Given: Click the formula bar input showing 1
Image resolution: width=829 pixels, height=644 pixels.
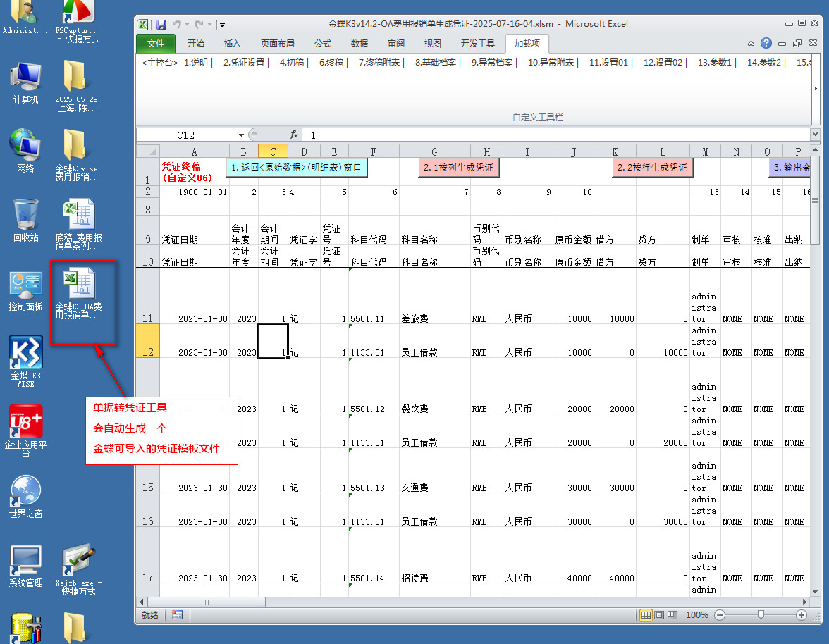Looking at the screenshot, I should click(558, 135).
